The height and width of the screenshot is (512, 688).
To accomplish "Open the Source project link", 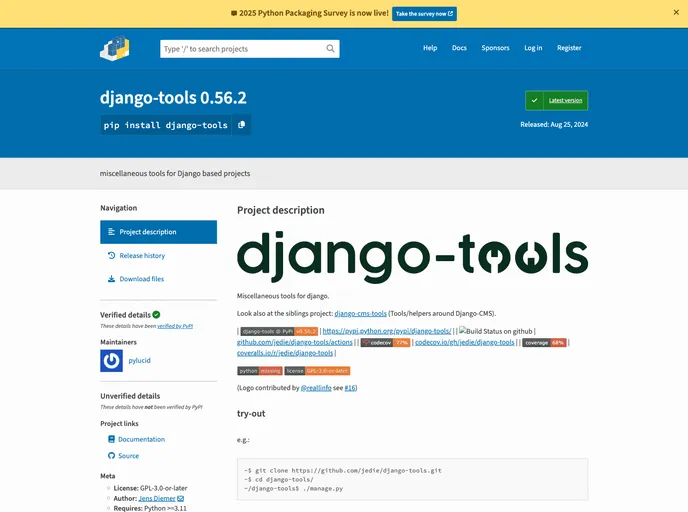I will pos(129,456).
